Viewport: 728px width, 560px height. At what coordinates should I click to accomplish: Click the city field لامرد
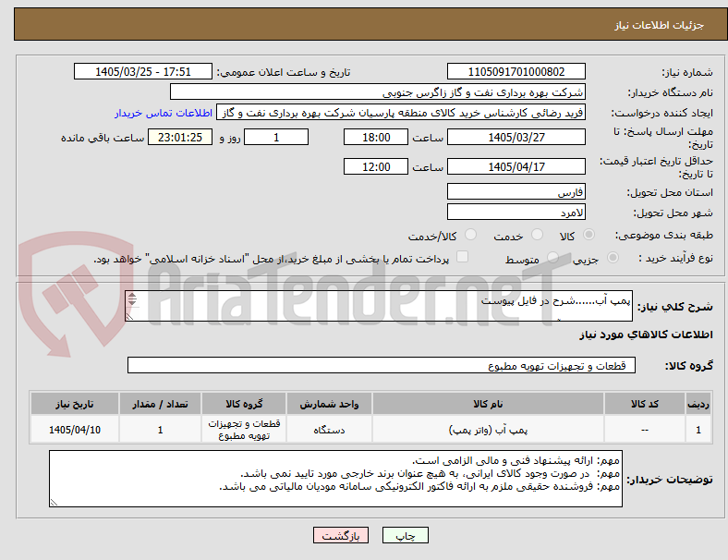[516, 213]
